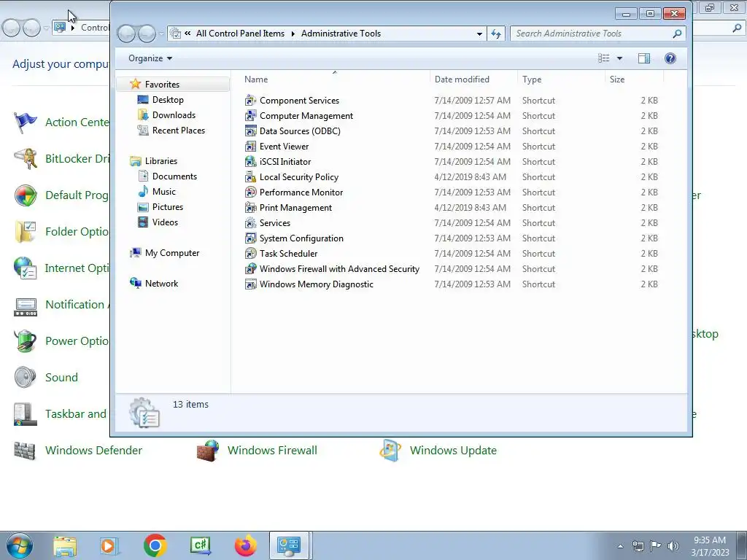
Task: Select My Computer in navigation pane
Action: tap(172, 253)
